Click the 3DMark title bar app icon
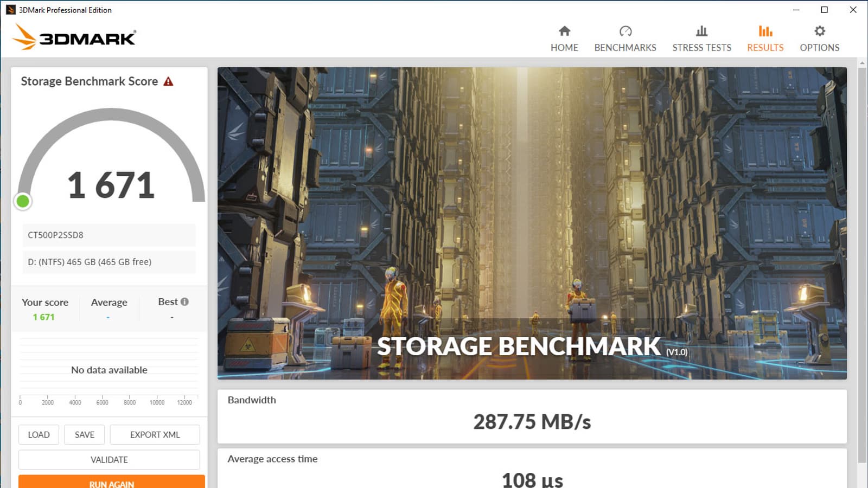Screen dimensions: 868x488 click(10, 10)
